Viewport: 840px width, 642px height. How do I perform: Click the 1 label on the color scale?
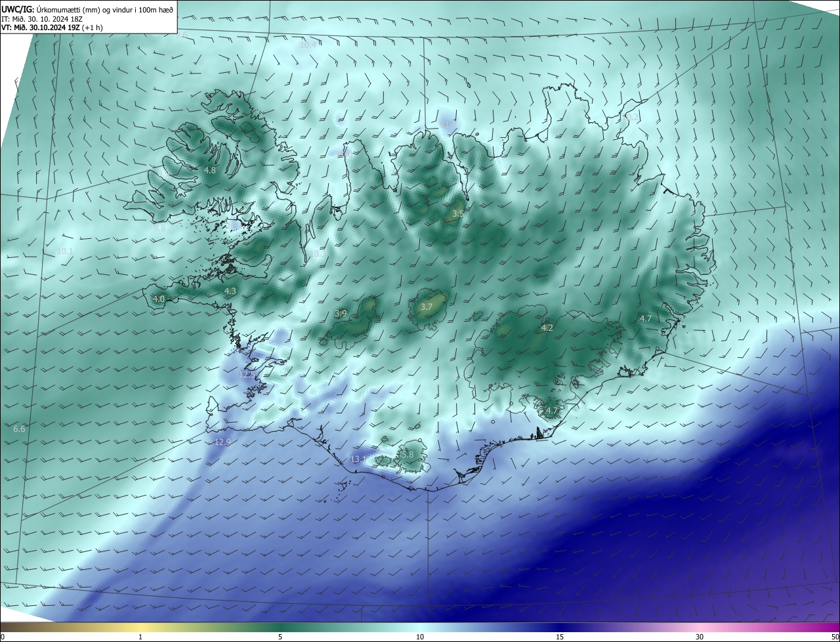pyautogui.click(x=140, y=637)
